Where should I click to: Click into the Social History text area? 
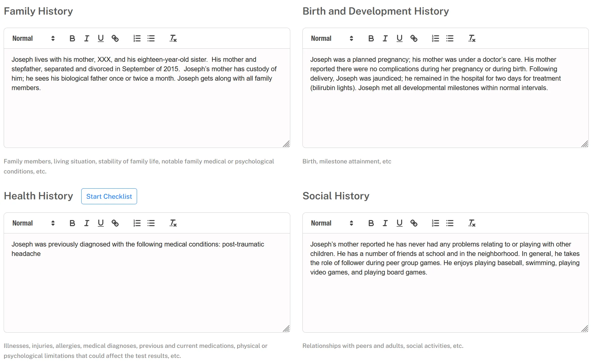pos(445,283)
